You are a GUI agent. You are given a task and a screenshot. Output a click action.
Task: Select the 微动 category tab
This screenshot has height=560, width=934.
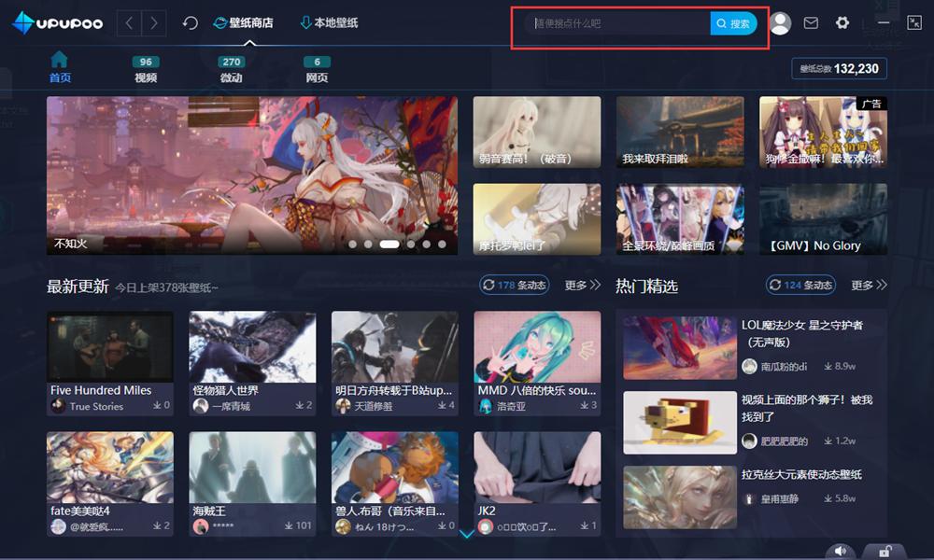tap(231, 70)
